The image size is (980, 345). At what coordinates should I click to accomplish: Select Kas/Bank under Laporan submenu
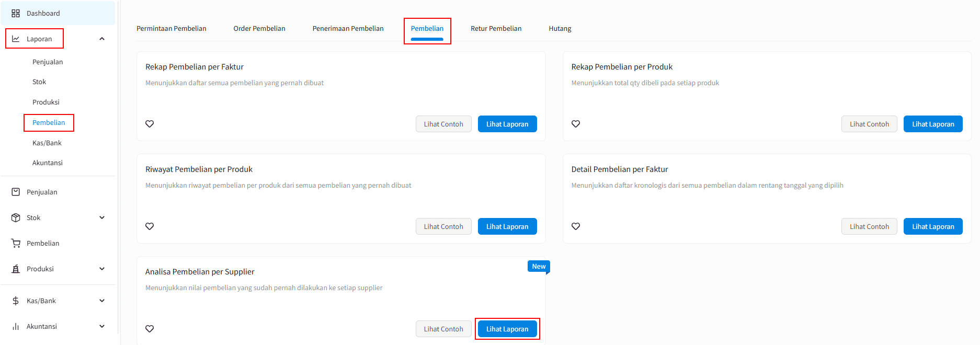(47, 143)
